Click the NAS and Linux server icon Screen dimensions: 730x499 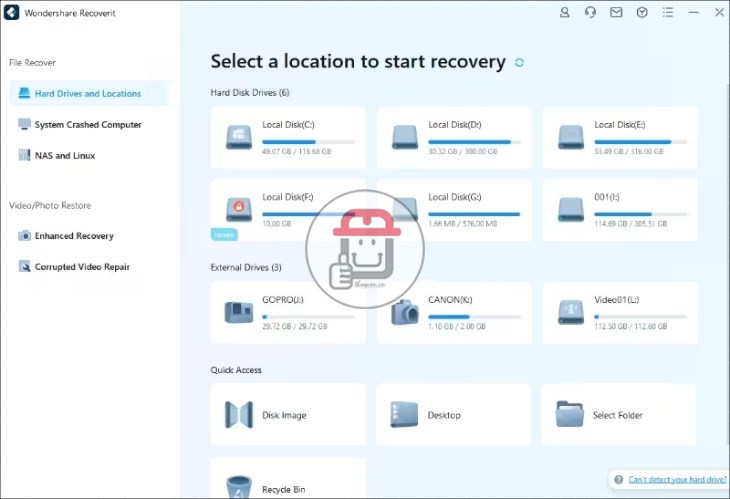tap(24, 155)
